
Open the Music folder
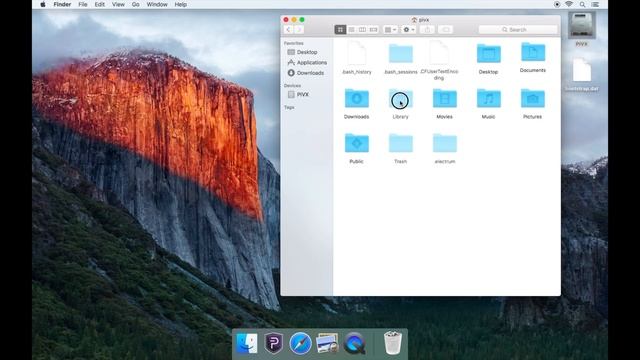click(x=489, y=98)
